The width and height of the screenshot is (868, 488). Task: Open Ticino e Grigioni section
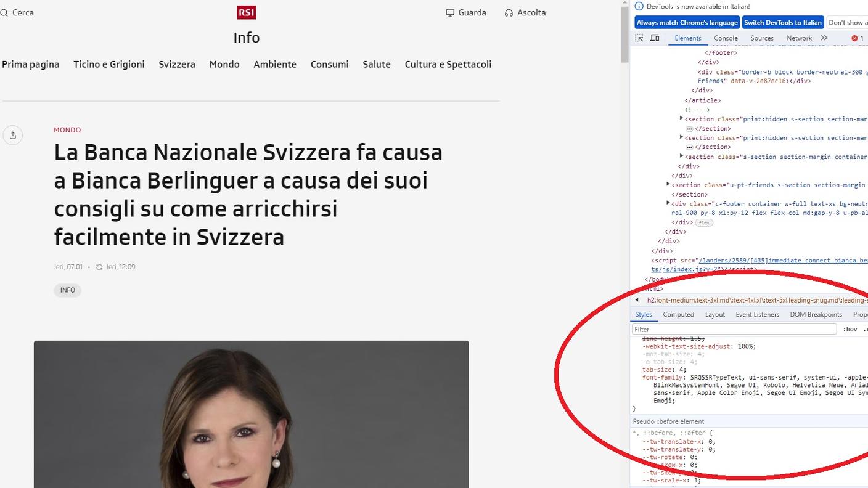coord(109,64)
